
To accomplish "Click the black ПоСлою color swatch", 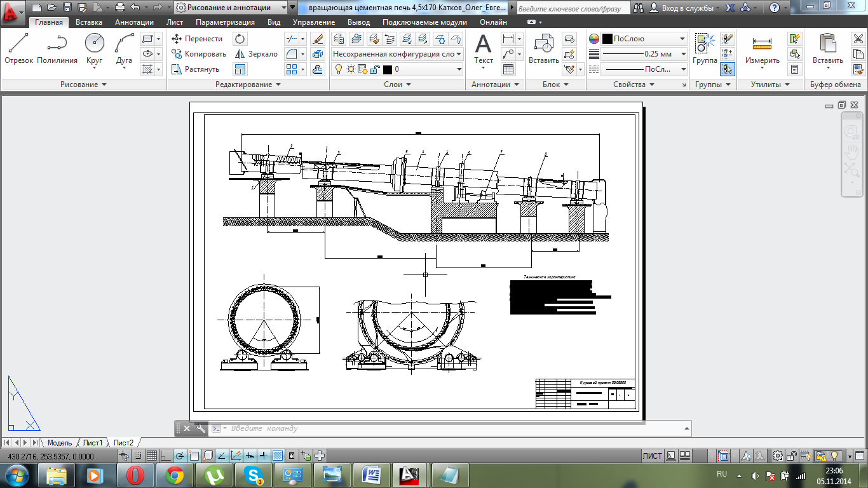I will click(607, 39).
